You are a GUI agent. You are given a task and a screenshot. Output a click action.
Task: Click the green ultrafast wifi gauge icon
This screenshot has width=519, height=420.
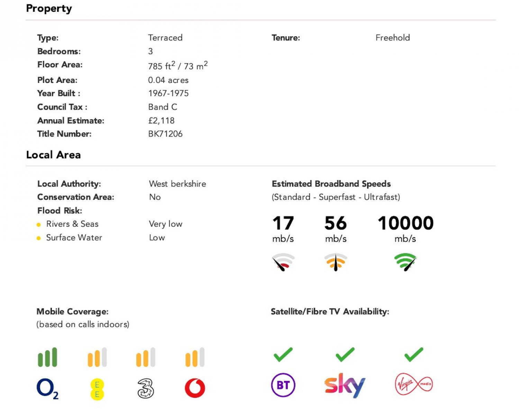(x=405, y=262)
